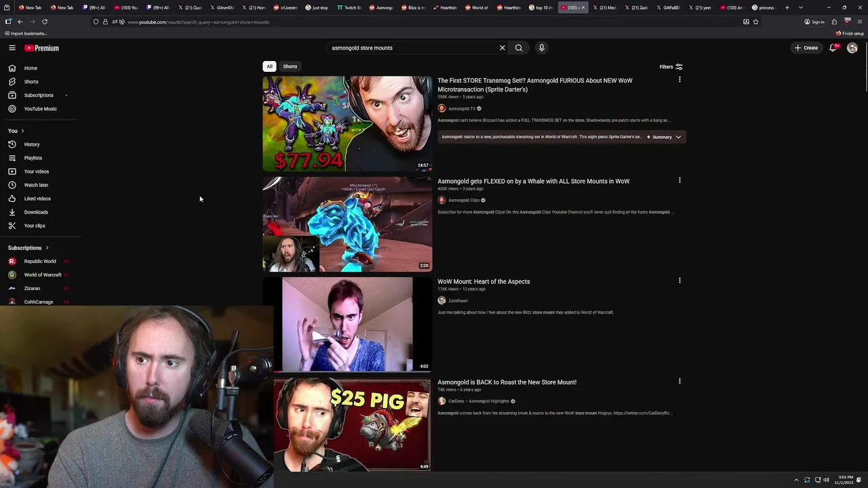The height and width of the screenshot is (488, 868).
Task: Open the taskbar clock and date
Action: [846, 480]
